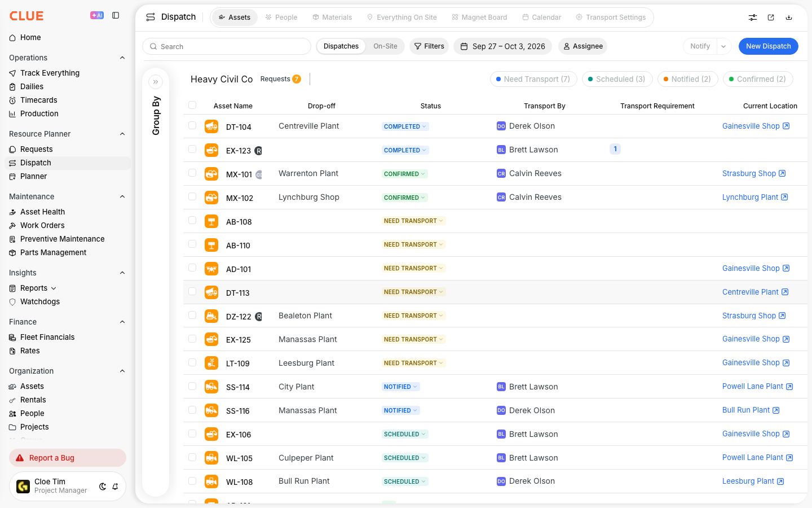Check the DT-104 row checkbox
812x508 pixels.
pos(192,125)
